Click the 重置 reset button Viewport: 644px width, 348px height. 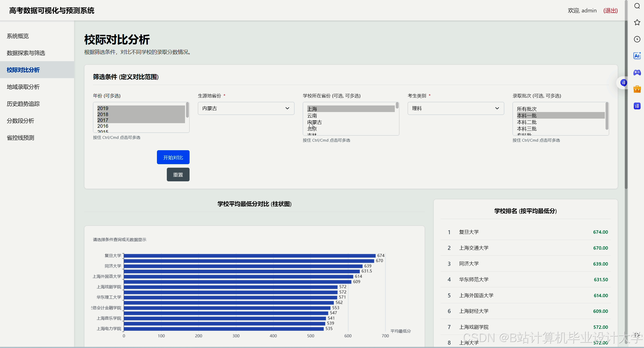coord(178,175)
